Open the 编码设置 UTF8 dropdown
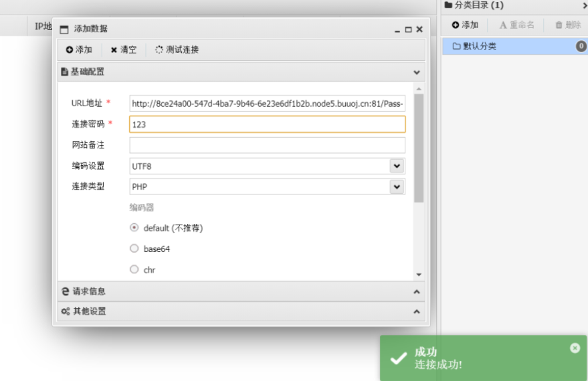Image resolution: width=588 pixels, height=381 pixels. tap(397, 166)
